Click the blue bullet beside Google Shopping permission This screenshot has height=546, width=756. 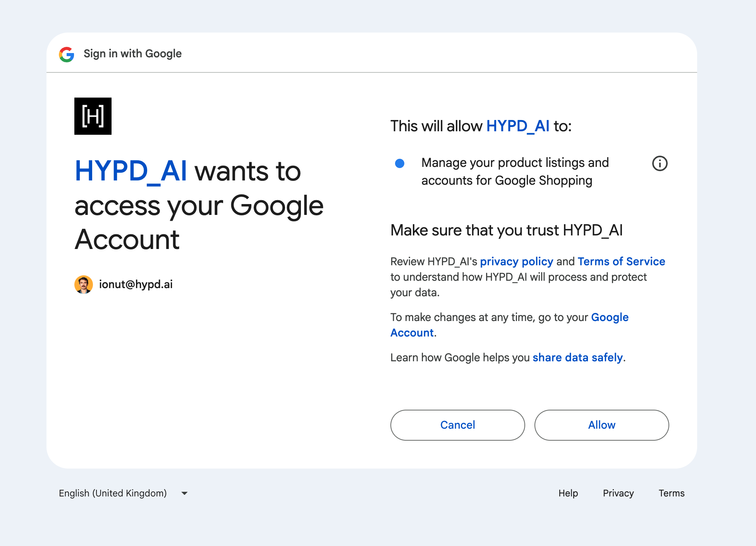point(400,163)
